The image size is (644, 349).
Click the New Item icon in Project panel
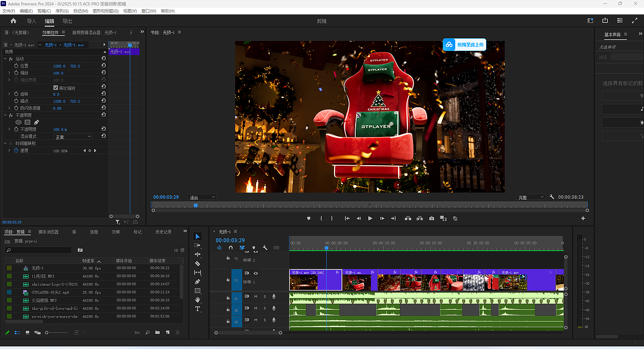click(x=167, y=332)
